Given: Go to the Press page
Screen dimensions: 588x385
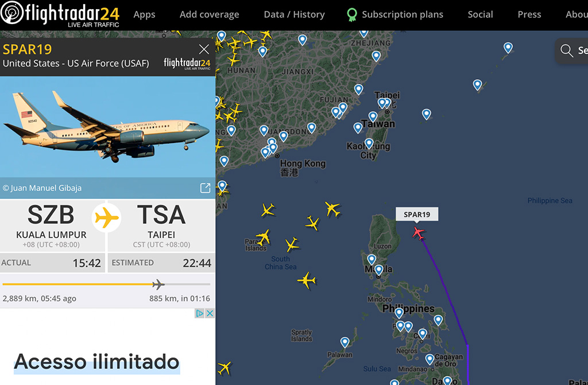Looking at the screenshot, I should 529,14.
